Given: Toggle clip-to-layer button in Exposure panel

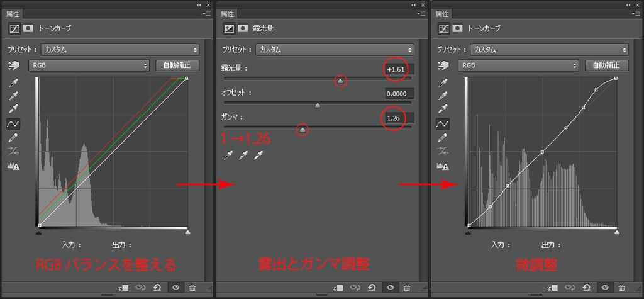Looking at the screenshot, I should [338, 288].
